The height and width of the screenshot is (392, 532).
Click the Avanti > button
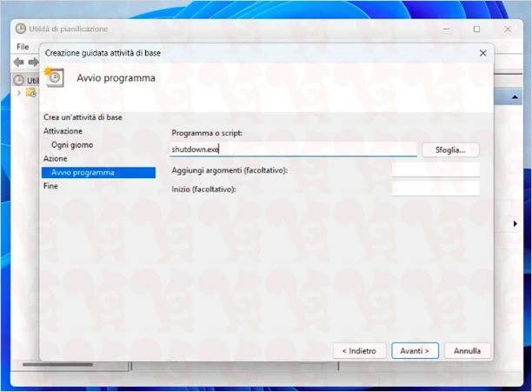(x=415, y=350)
